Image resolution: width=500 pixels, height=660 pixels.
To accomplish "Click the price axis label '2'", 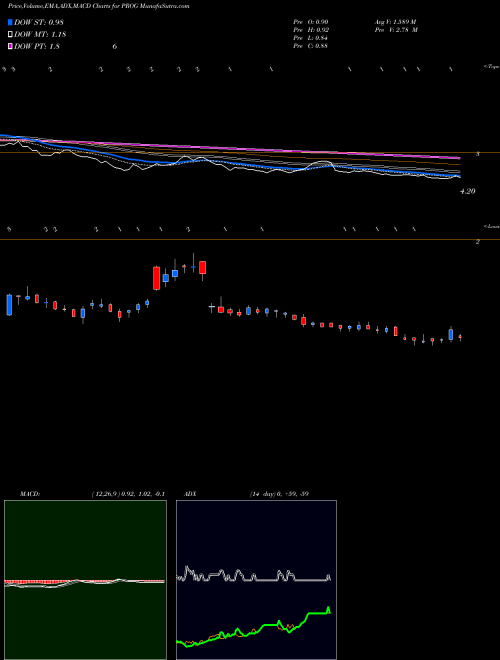I will pos(478,242).
